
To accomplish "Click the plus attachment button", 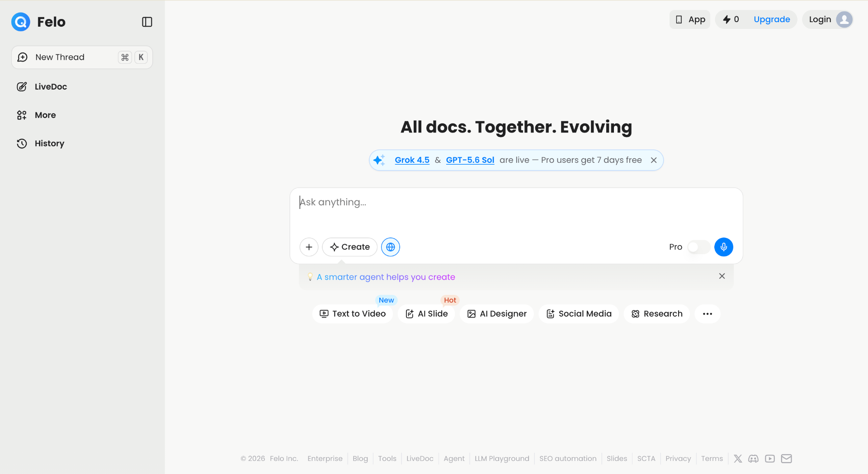I will coord(309,247).
